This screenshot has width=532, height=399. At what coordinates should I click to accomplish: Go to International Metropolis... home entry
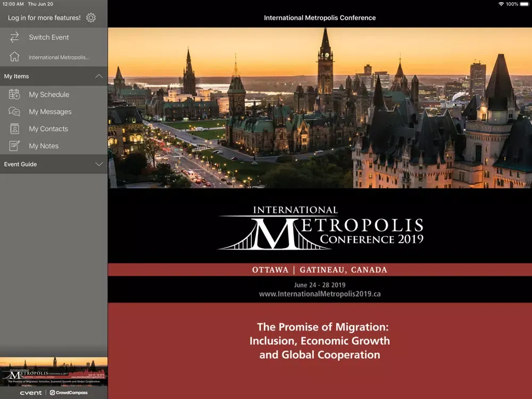point(54,57)
